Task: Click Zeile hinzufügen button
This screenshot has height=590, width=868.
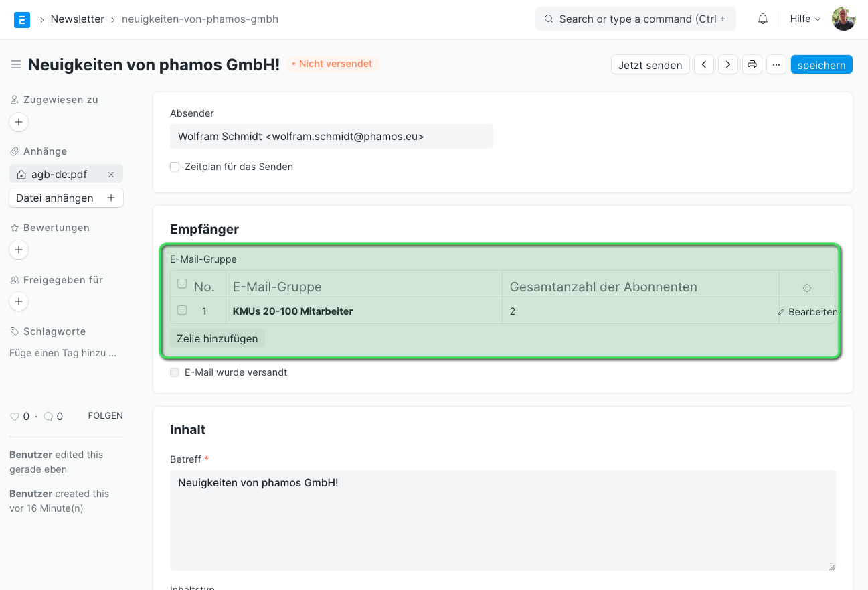Action: pyautogui.click(x=218, y=338)
